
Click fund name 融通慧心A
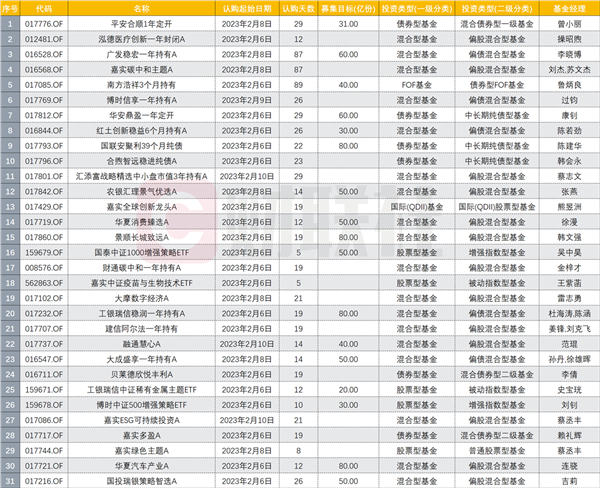coord(142,344)
